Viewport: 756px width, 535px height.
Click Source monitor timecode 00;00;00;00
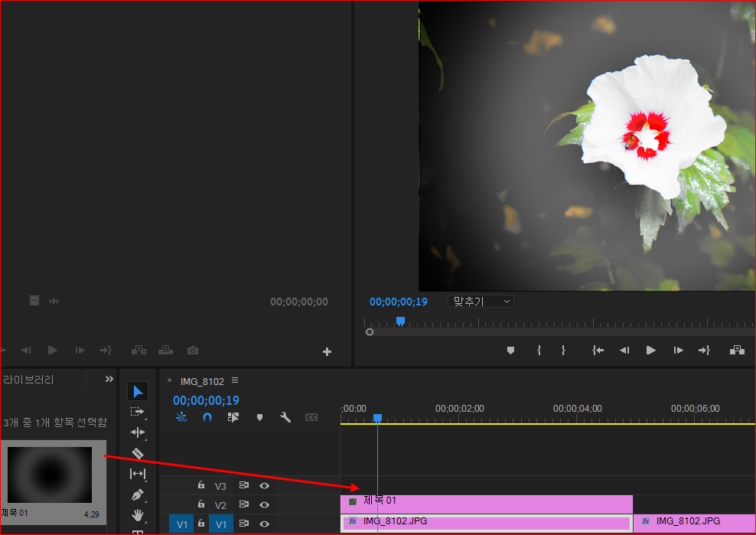299,302
